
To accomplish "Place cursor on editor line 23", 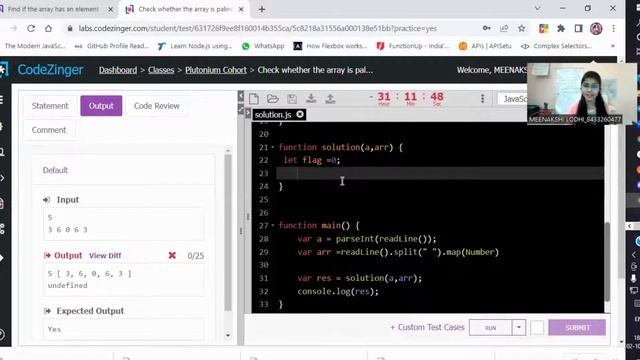I will pos(440,173).
